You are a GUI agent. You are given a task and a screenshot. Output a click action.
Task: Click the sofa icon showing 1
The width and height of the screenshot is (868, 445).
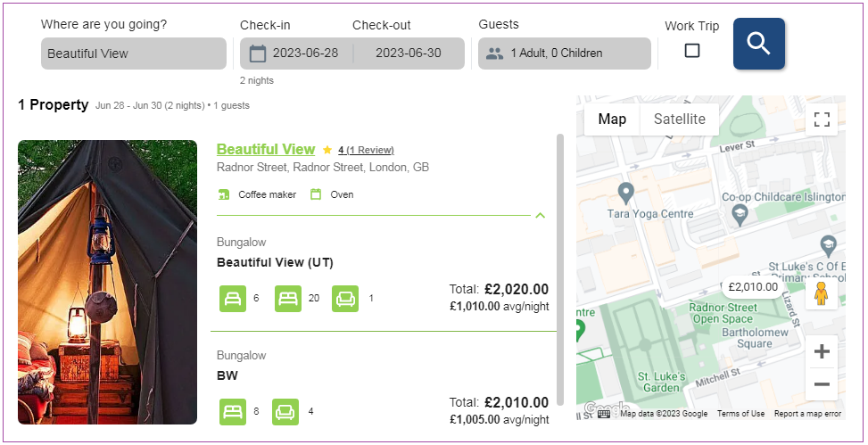coord(345,299)
